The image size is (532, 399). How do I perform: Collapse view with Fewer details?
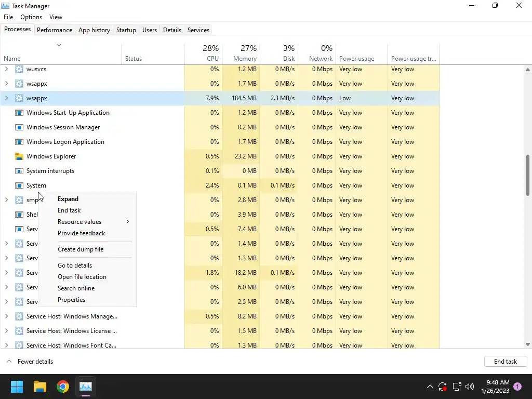[30, 362]
